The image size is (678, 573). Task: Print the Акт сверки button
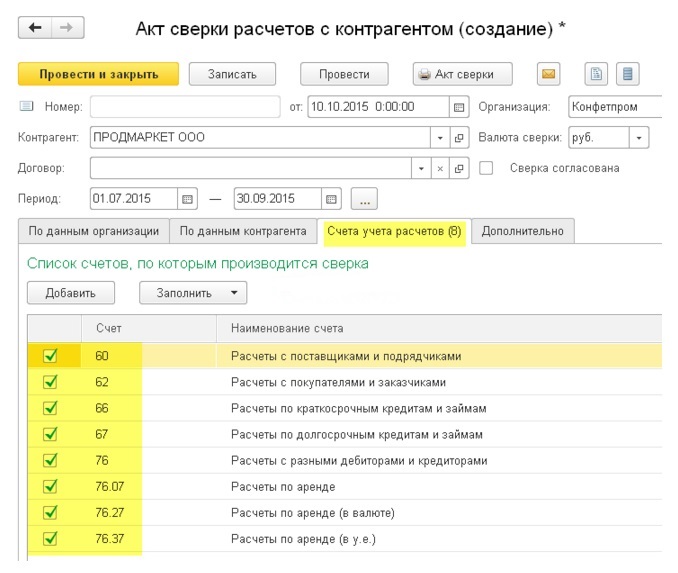tap(463, 74)
